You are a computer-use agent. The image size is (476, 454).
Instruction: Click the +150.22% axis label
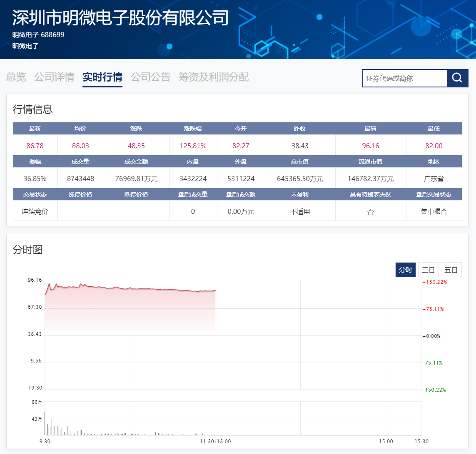coord(435,282)
